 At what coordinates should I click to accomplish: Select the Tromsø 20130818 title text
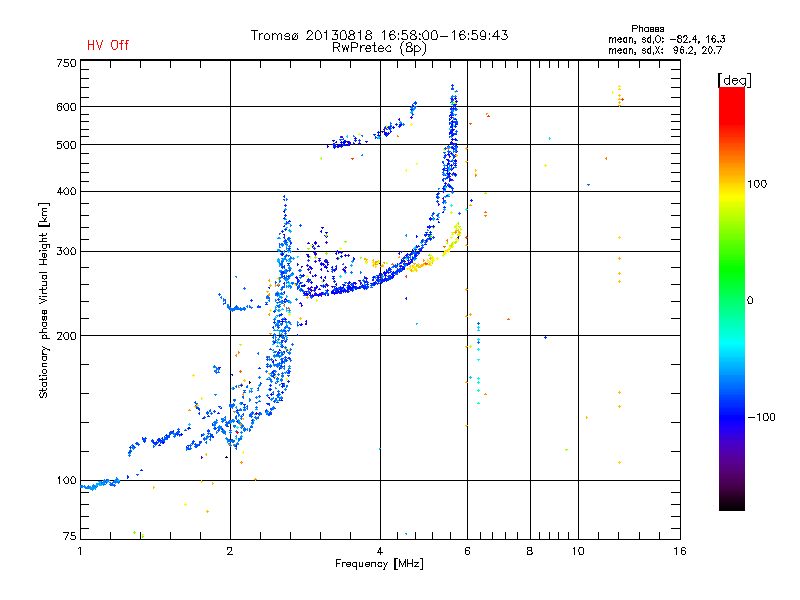tap(379, 35)
